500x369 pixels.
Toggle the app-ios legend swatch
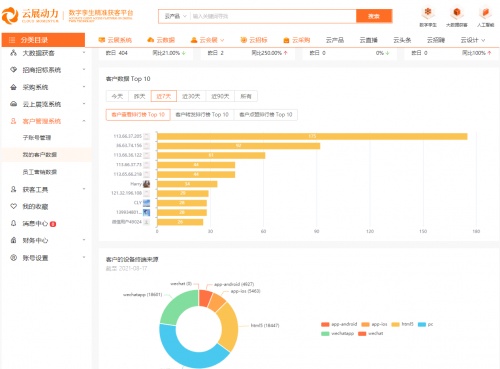pyautogui.click(x=365, y=324)
